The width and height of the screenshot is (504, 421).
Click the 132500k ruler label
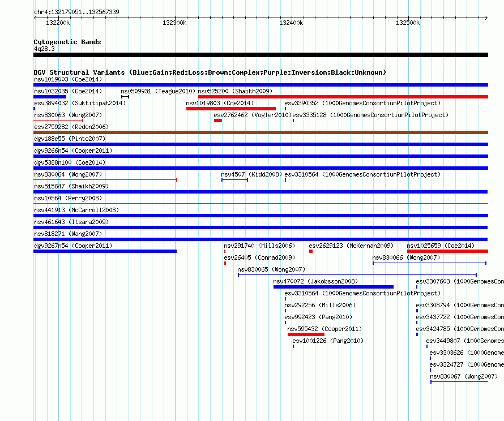click(408, 23)
